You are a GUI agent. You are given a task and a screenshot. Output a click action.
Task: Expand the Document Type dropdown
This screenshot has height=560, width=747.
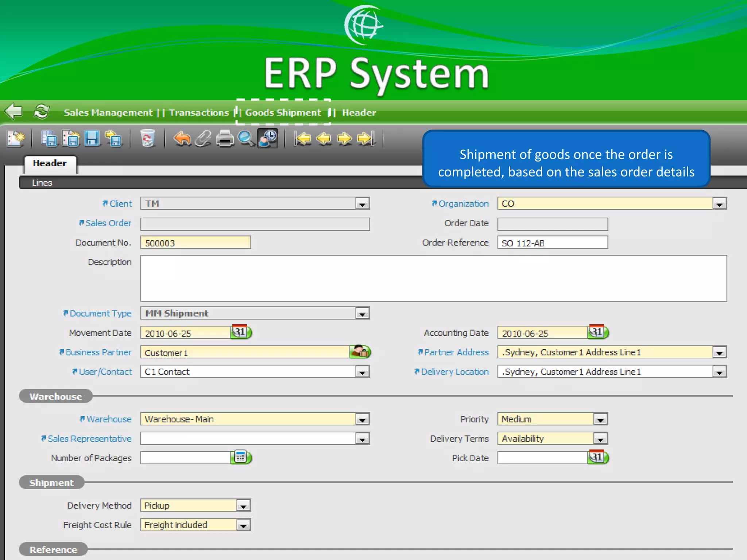point(362,314)
